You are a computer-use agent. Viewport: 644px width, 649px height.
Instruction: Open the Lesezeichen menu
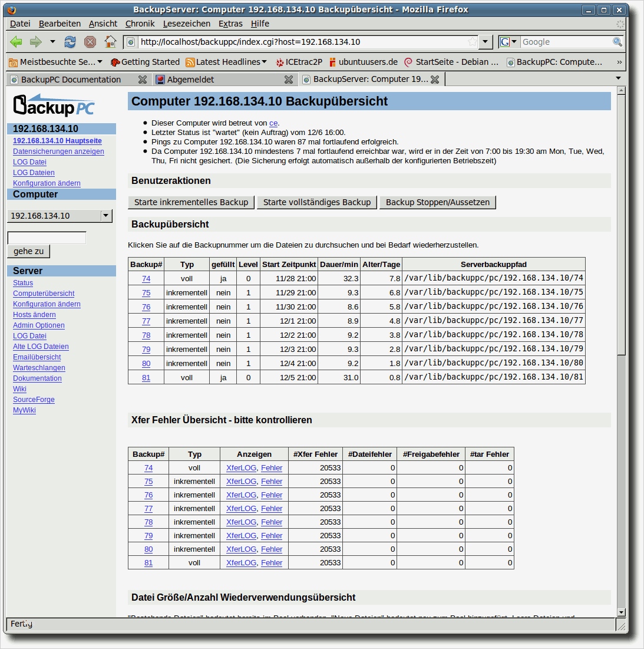[x=187, y=24]
